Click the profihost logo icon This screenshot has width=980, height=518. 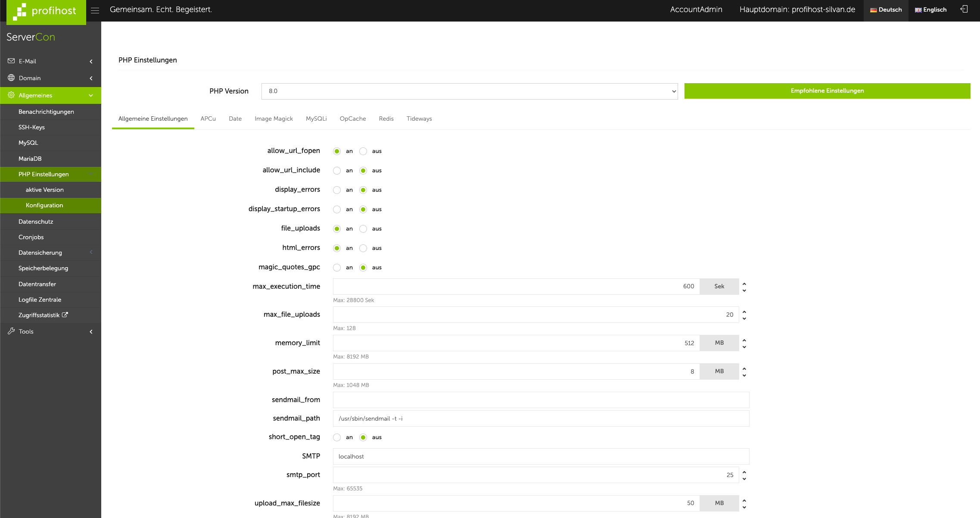click(x=19, y=12)
